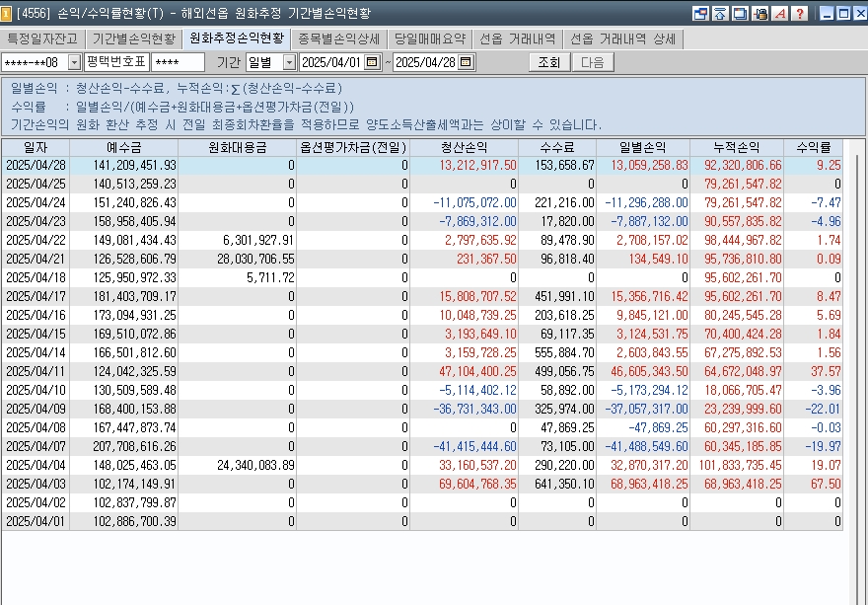This screenshot has width=868, height=605.
Task: Open calendar picker for end date 2025/04/28
Action: tap(467, 62)
